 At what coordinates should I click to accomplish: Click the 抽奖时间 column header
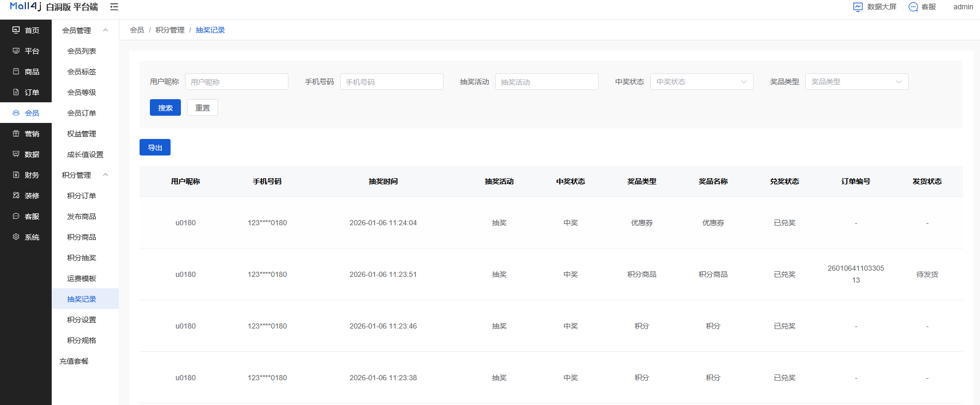click(383, 181)
